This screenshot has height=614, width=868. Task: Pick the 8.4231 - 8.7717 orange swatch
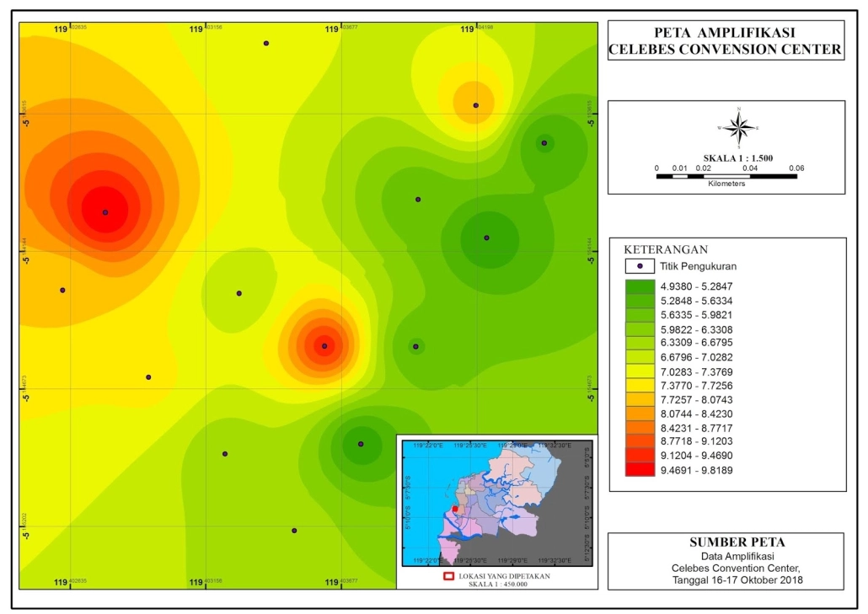click(x=640, y=428)
